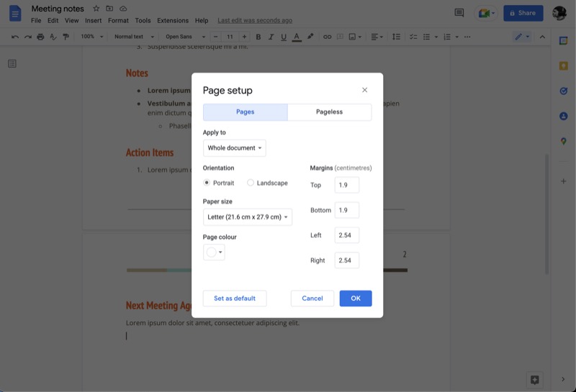Open the View menu
This screenshot has width=576, height=392.
click(71, 21)
